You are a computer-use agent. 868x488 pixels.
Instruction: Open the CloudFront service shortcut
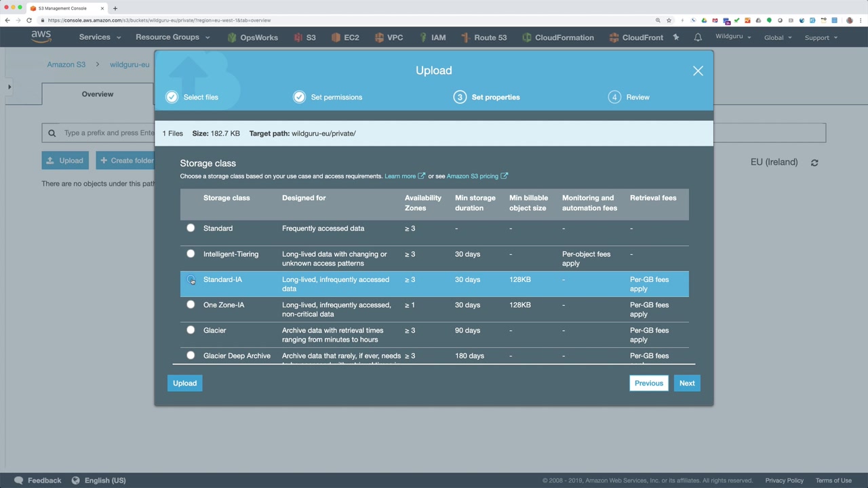coord(636,37)
